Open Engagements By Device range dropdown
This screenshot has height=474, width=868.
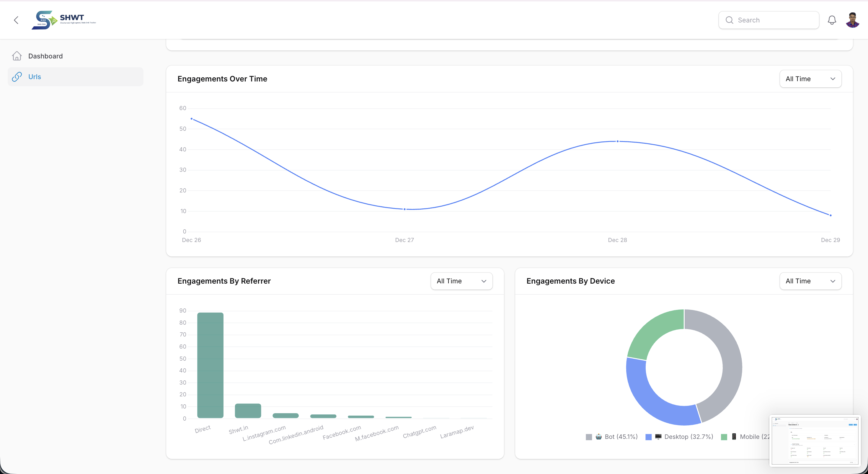point(810,281)
